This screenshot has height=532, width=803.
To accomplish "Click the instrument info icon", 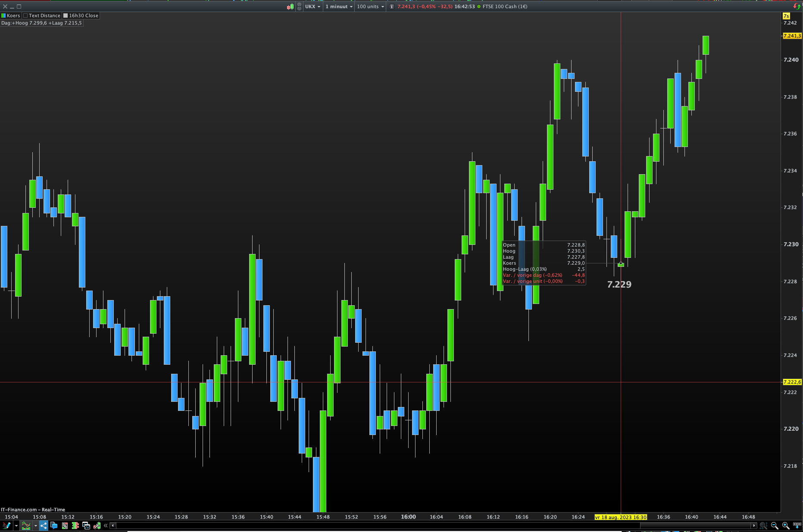I will (x=392, y=6).
